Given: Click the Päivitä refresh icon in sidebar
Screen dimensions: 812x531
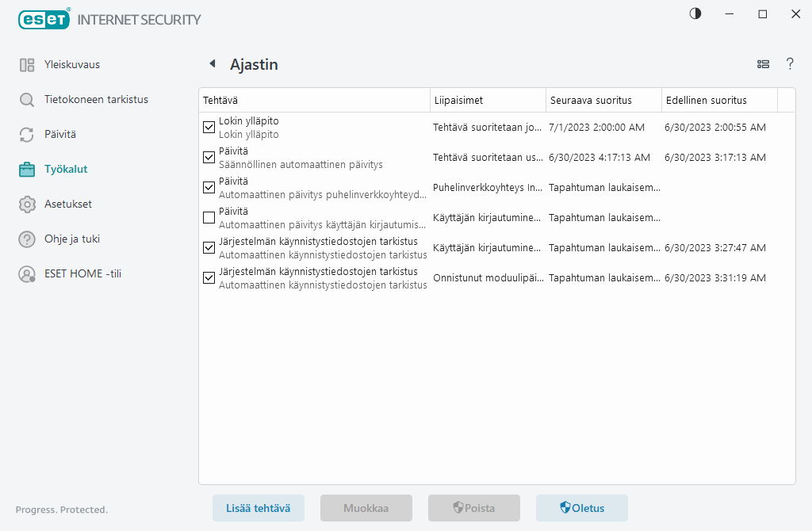Looking at the screenshot, I should [x=27, y=135].
